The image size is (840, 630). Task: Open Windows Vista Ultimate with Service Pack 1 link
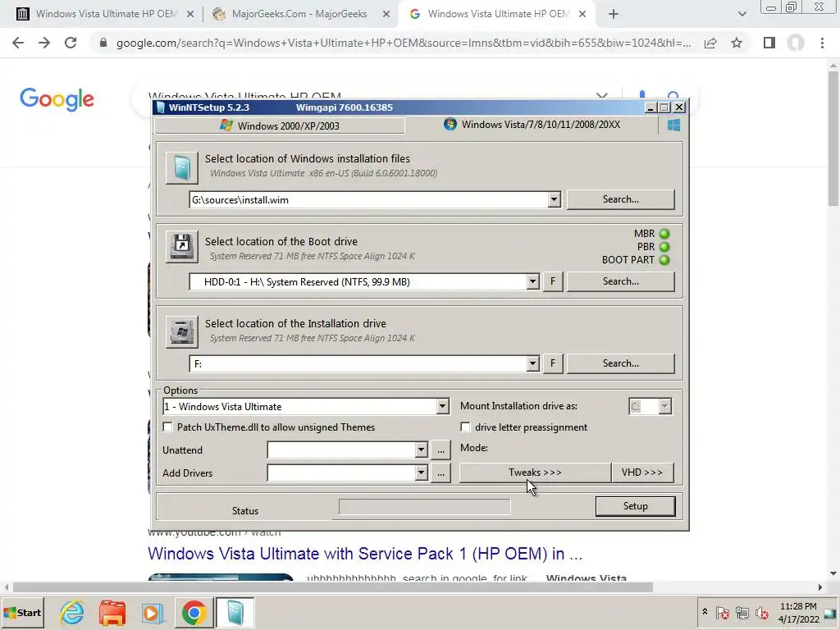click(x=365, y=554)
